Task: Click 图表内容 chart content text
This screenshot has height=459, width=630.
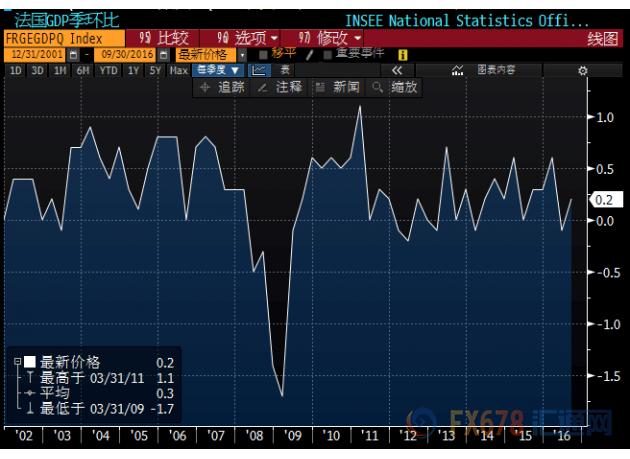Action: [496, 70]
